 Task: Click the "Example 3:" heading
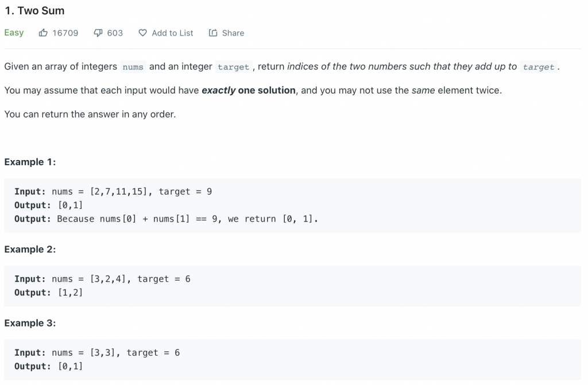pyautogui.click(x=30, y=324)
